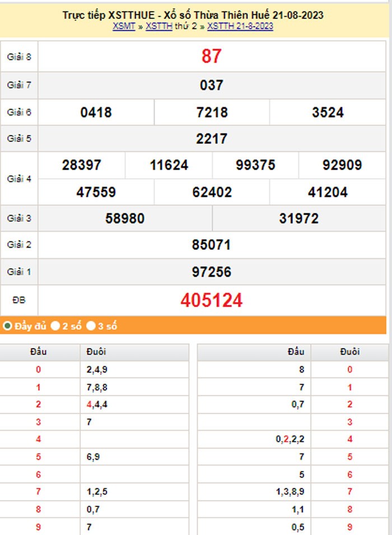Select the "2 số" radio option
The width and height of the screenshot is (392, 535).
(55, 325)
